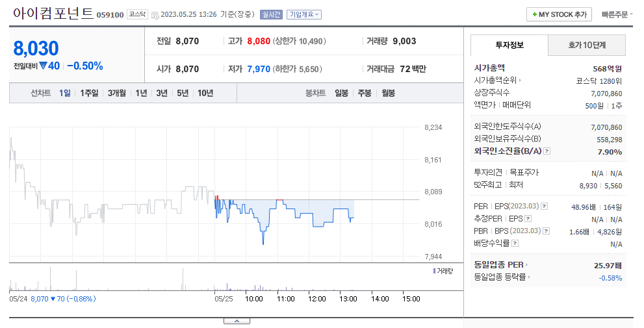Click the low price 7,970

click(x=259, y=69)
